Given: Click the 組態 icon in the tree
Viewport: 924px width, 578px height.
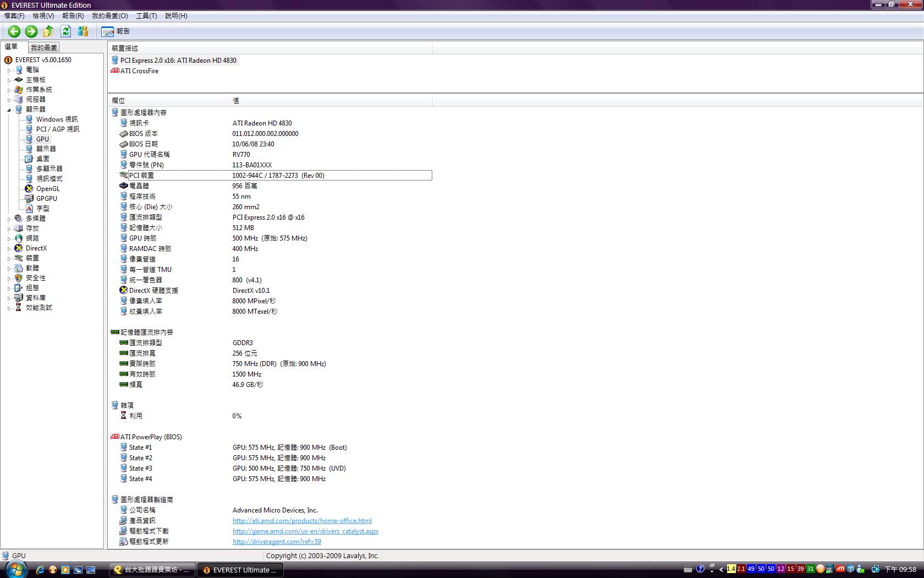Looking at the screenshot, I should [19, 288].
